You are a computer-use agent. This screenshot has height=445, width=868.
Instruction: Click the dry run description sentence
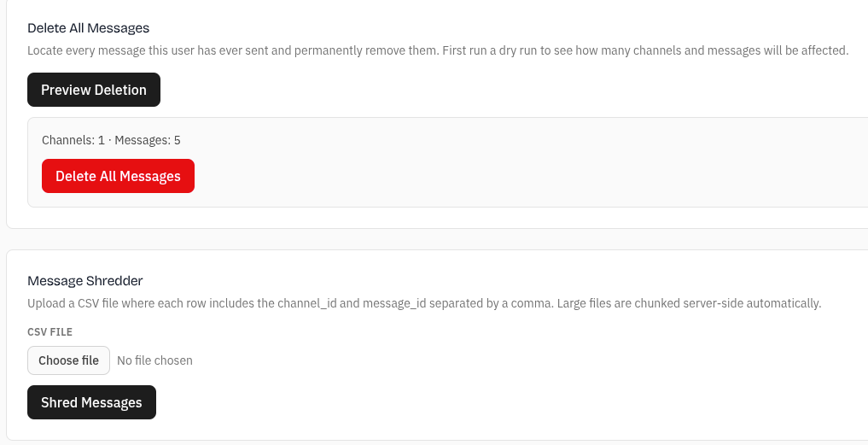[x=645, y=50]
